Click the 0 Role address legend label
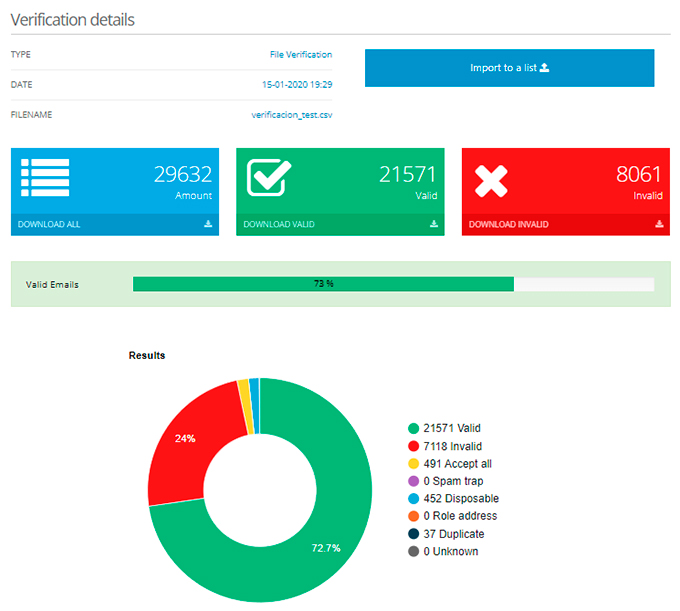This screenshot has height=611, width=680. [460, 516]
